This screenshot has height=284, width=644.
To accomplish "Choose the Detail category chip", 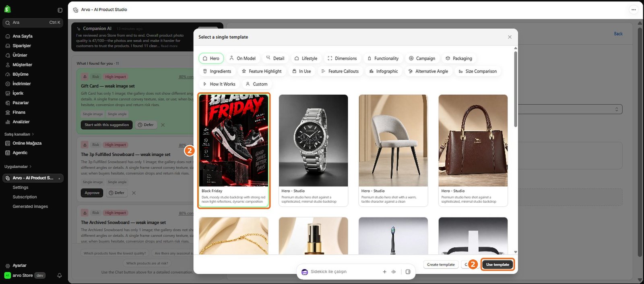I will [275, 58].
